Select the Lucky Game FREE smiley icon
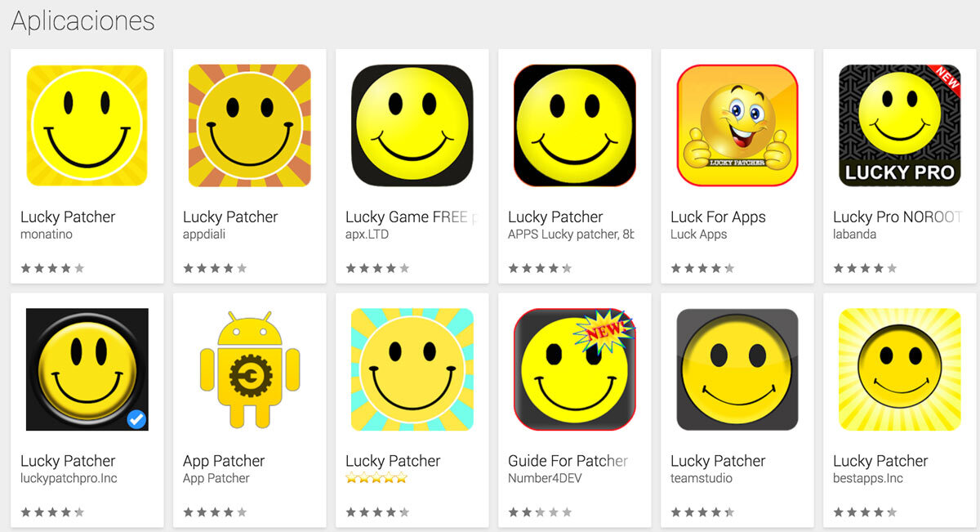The image size is (980, 532). pos(412,125)
